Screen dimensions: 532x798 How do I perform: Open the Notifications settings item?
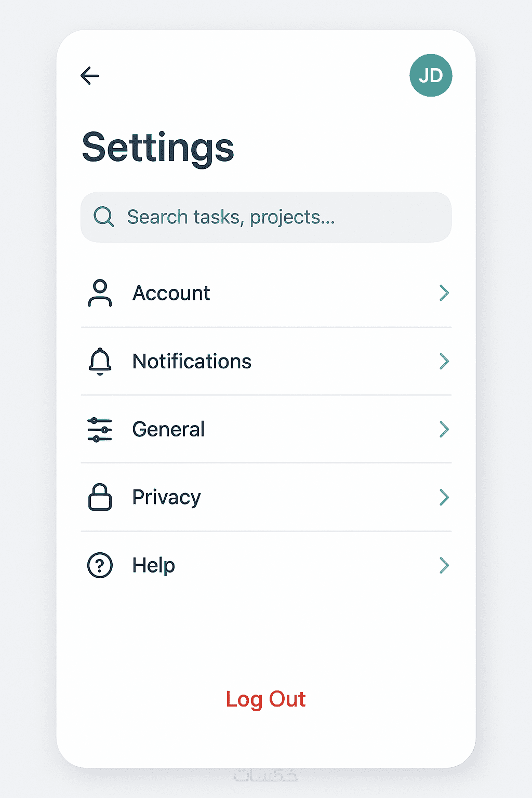(192, 362)
